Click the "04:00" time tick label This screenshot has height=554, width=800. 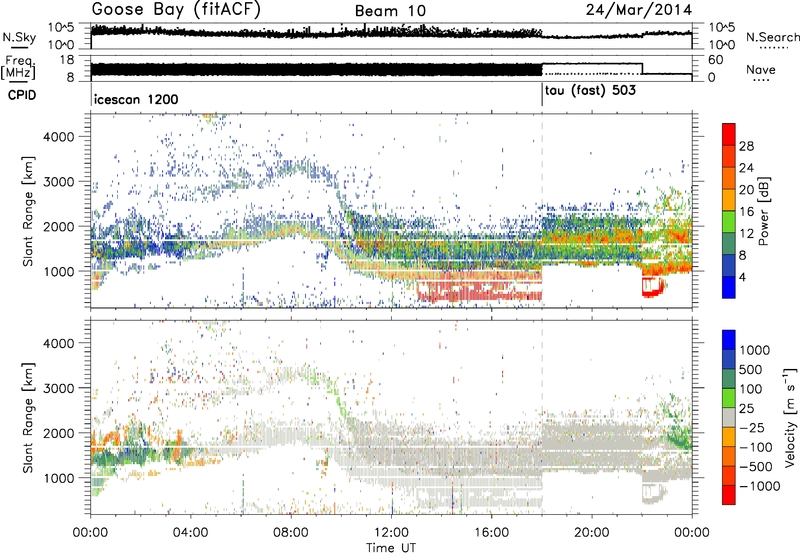191,533
